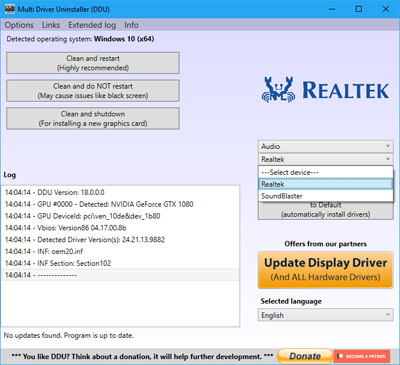Viewport: 400px width, 365px height.
Task: Open the Options menu
Action: tap(19, 25)
